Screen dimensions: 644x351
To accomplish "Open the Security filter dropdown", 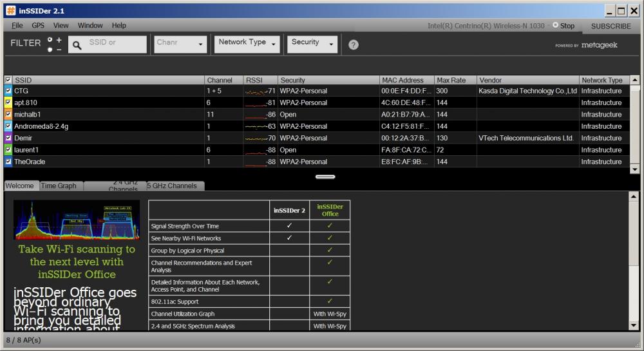I will 312,44.
